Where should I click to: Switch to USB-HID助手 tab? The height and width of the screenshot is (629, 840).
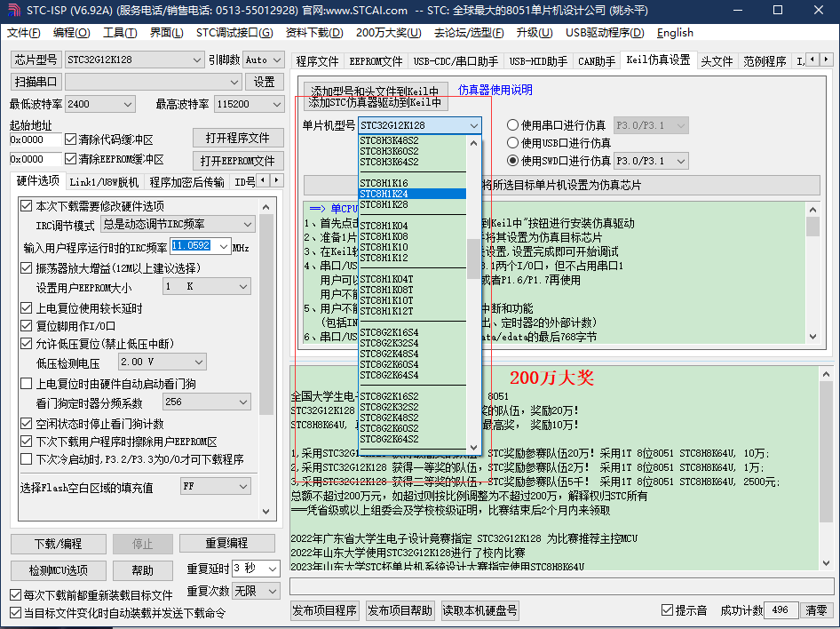538,61
